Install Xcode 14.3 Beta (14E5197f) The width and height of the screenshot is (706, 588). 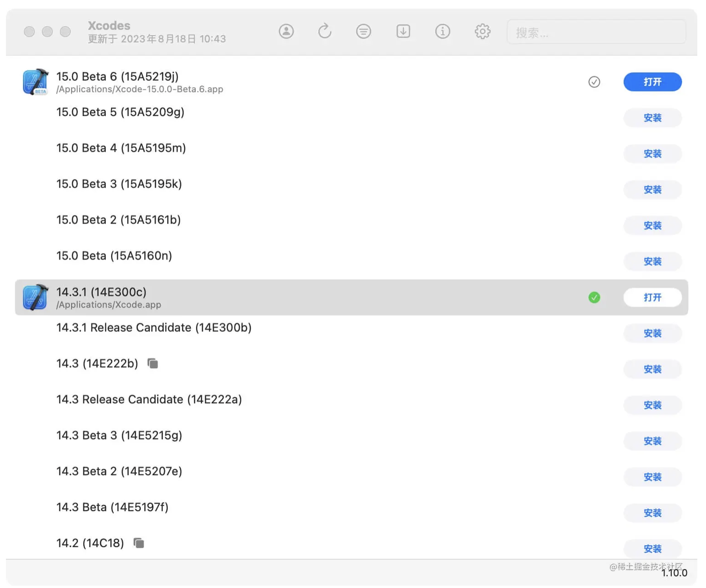(x=653, y=513)
